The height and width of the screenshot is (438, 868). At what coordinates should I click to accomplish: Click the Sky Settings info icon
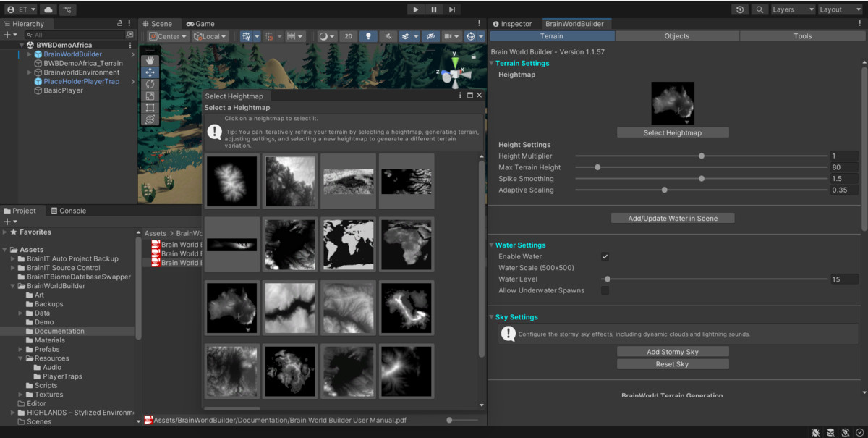point(508,334)
